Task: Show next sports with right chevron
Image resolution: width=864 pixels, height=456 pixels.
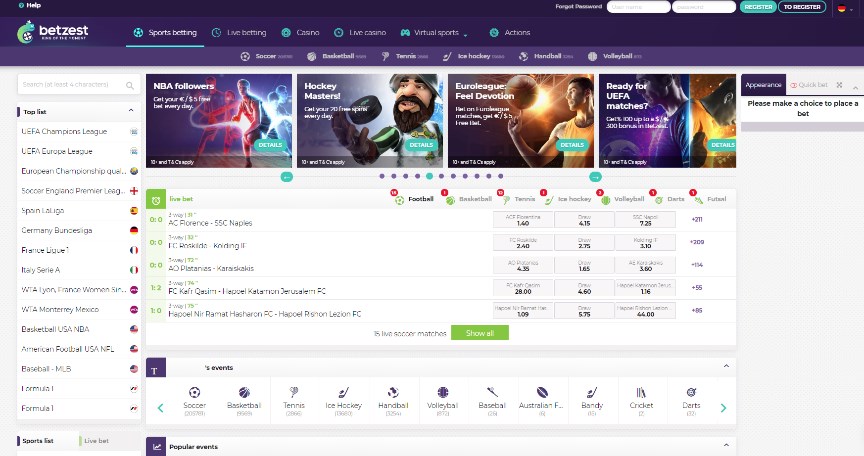Action: 723,408
